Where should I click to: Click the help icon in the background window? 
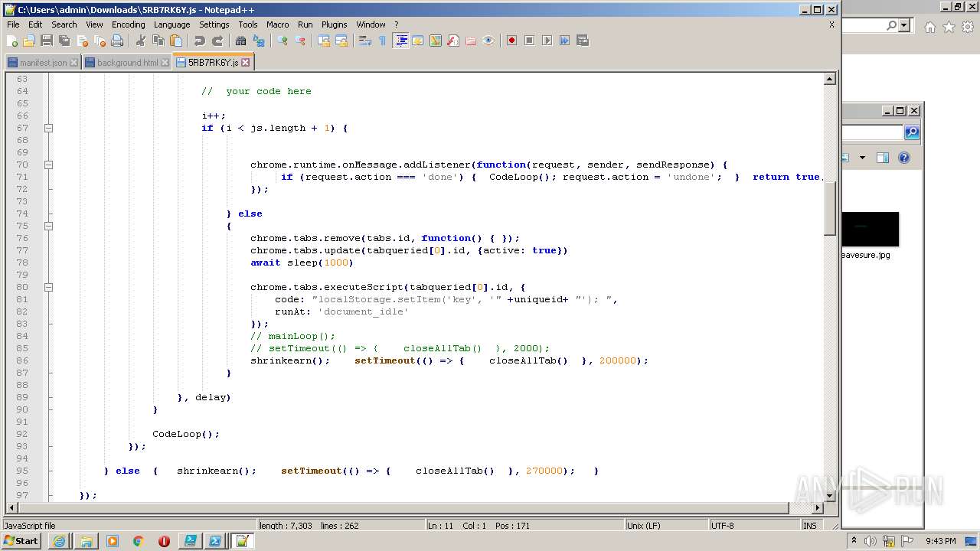(904, 158)
